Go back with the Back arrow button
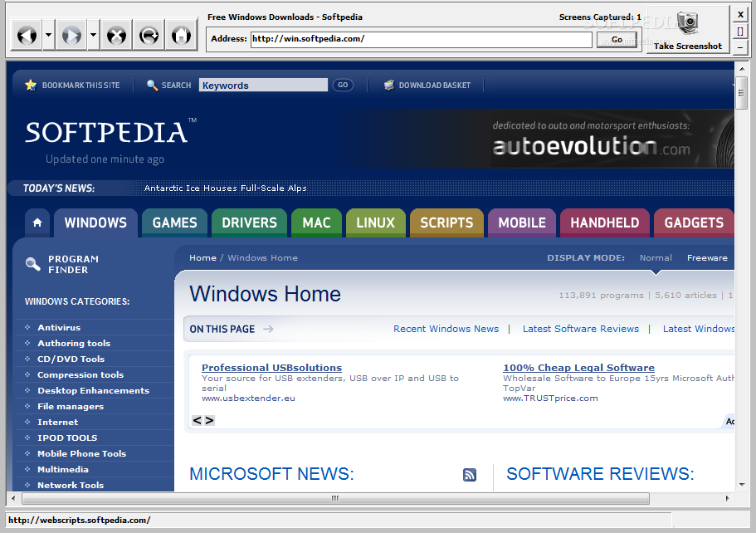The width and height of the screenshot is (756, 533). [27, 35]
